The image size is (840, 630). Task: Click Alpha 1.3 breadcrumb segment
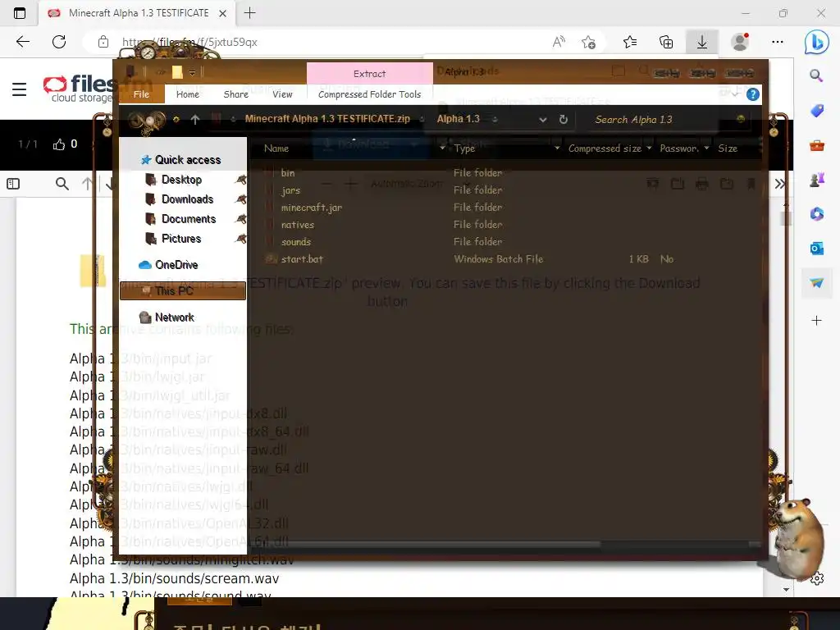tap(458, 119)
